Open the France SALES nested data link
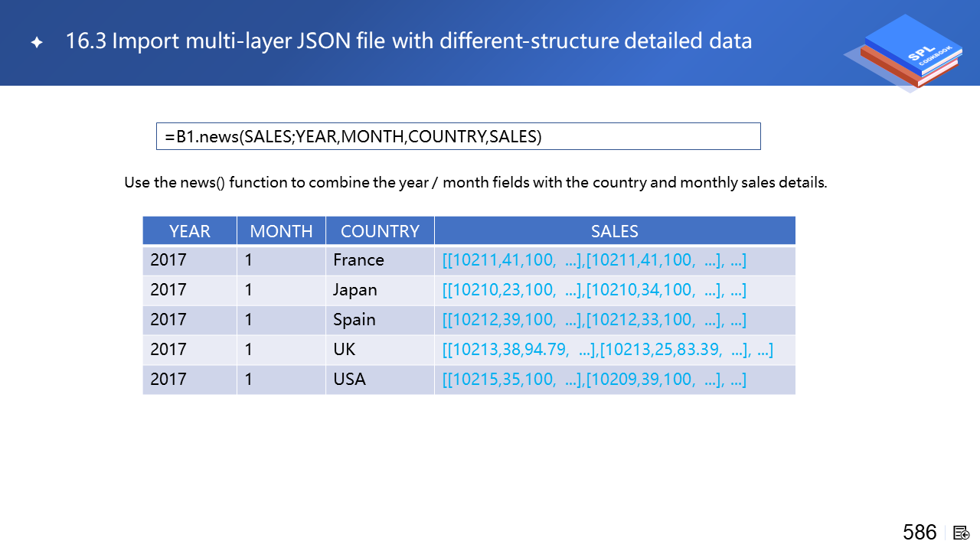The image size is (980, 551). (594, 260)
